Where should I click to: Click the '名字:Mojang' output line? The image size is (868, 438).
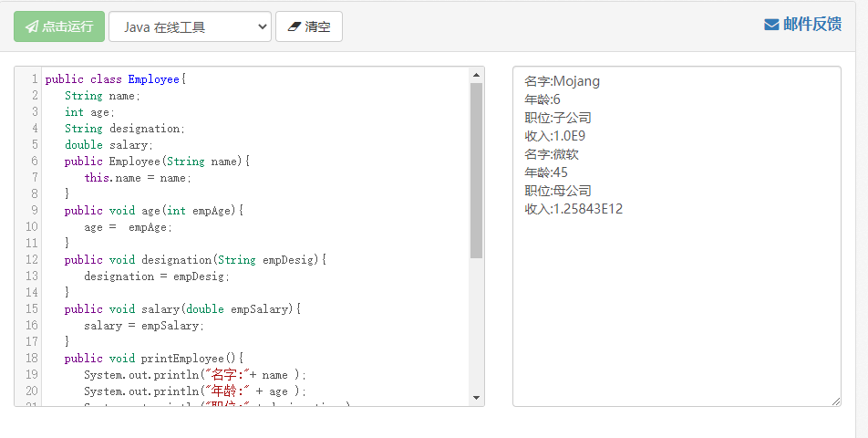coord(562,81)
